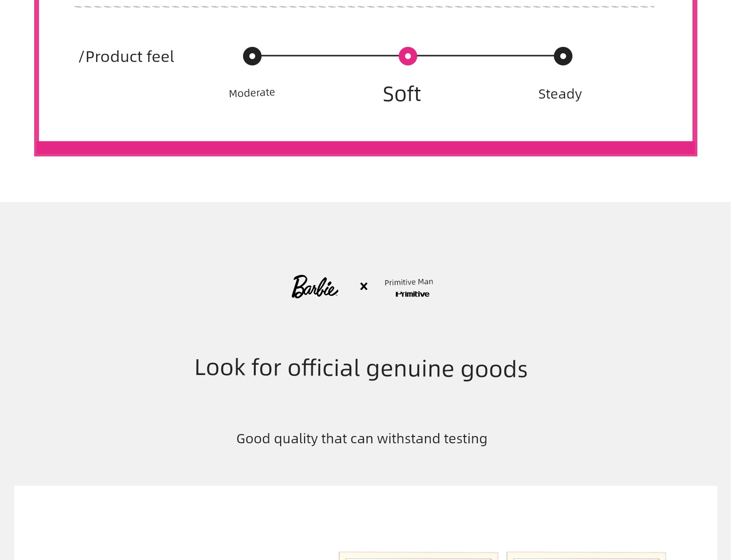
Task: Click the Steady label
Action: pos(560,94)
